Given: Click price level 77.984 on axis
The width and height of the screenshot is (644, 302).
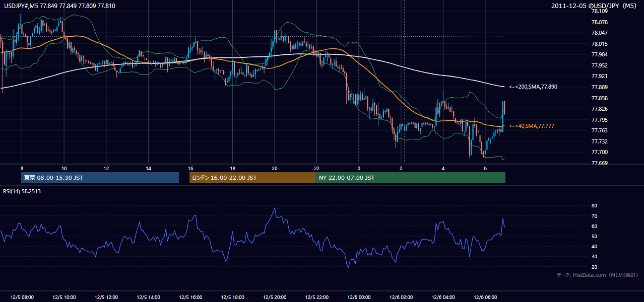Looking at the screenshot, I should tap(600, 54).
